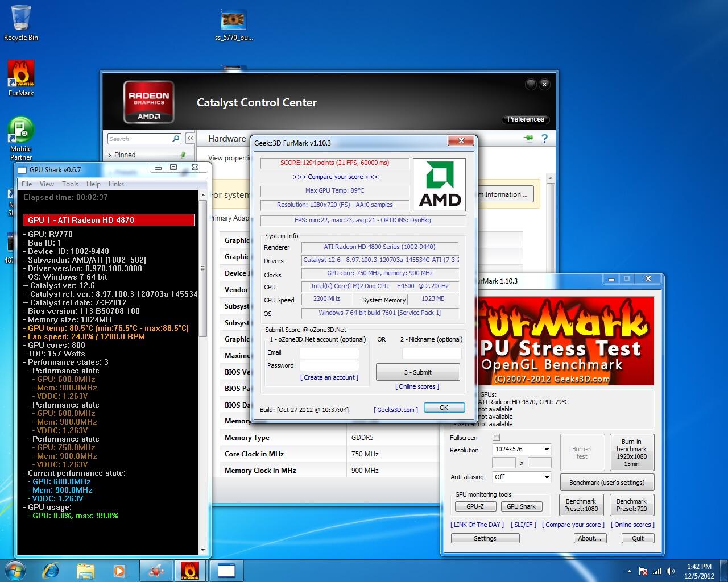Open Compare your score link in FurMark
The image size is (728, 582).
(x=573, y=525)
